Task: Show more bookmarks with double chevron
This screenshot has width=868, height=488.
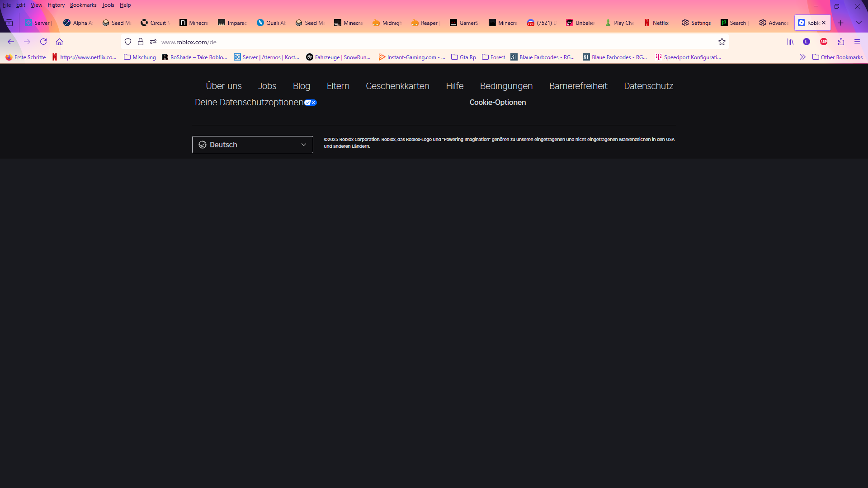Action: 802,57
